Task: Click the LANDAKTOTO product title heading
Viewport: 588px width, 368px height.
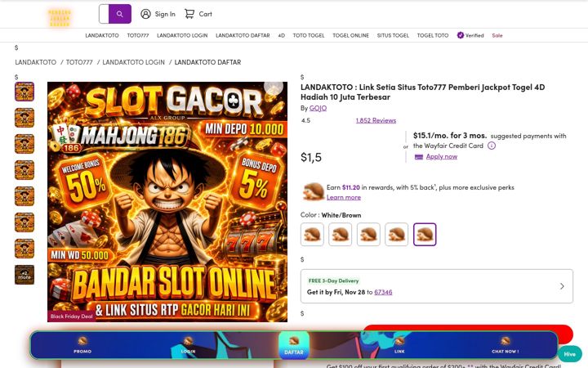Action: [423, 92]
